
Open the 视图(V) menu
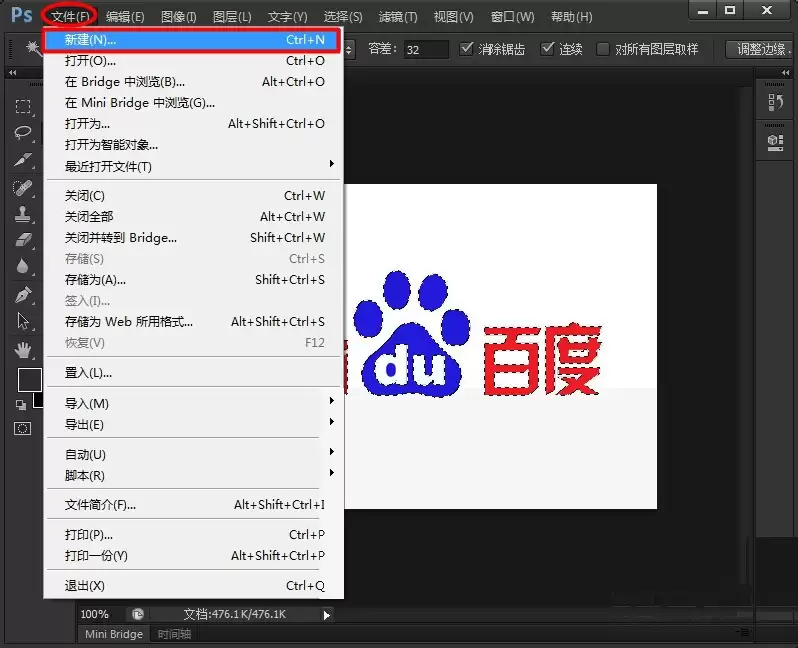click(x=453, y=17)
